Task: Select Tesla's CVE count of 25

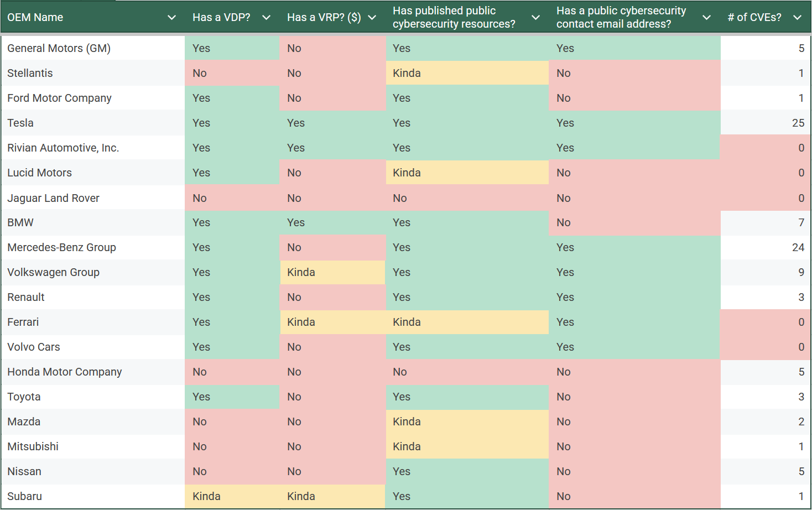Action: pyautogui.click(x=766, y=123)
